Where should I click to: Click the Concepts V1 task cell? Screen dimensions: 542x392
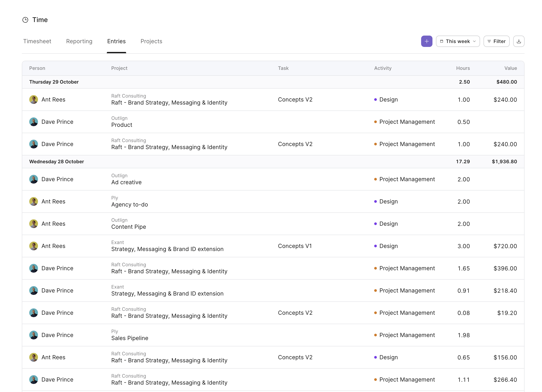(295, 246)
